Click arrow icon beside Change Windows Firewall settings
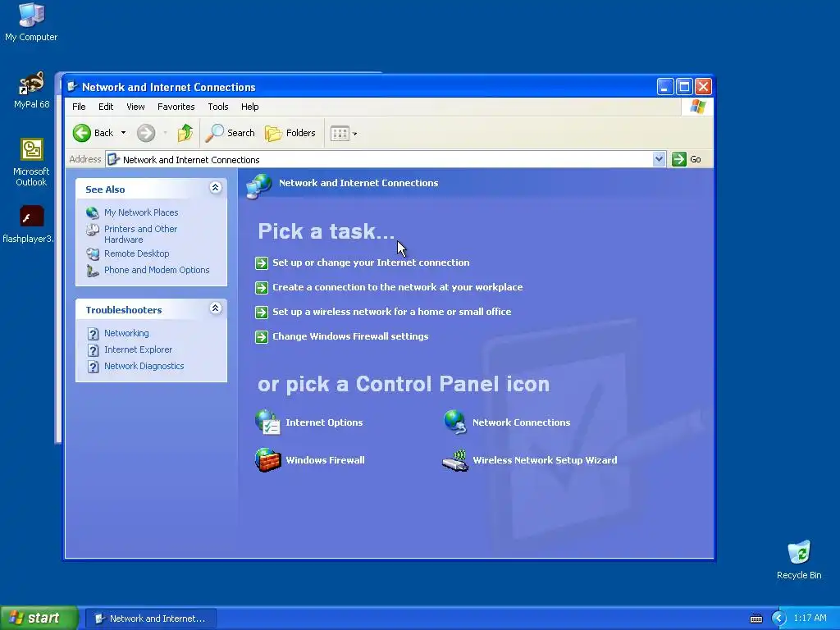 (x=262, y=337)
